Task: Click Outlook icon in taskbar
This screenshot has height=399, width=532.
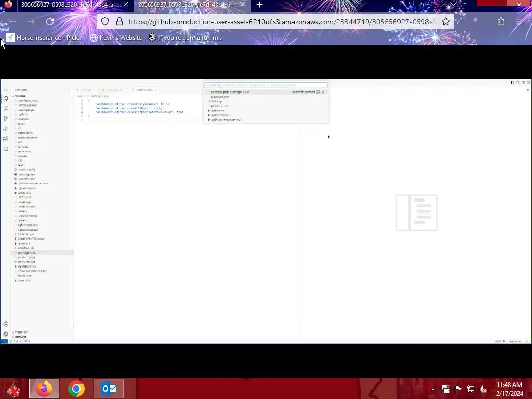Action: click(x=109, y=389)
